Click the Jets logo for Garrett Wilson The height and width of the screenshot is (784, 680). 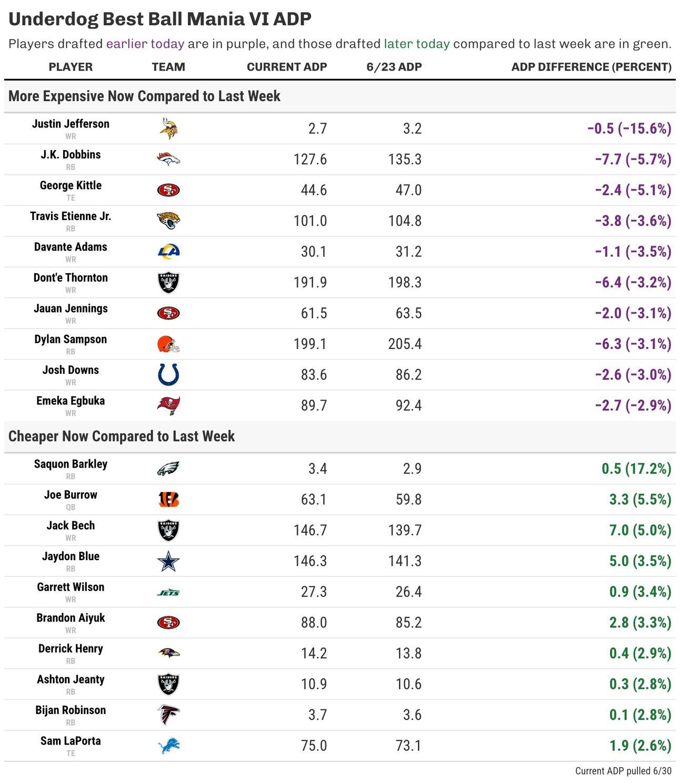pyautogui.click(x=168, y=592)
